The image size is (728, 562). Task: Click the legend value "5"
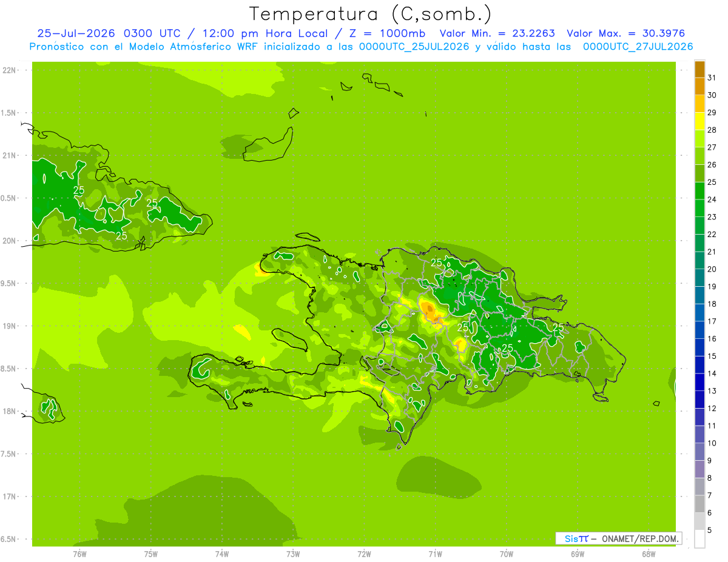pyautogui.click(x=709, y=530)
